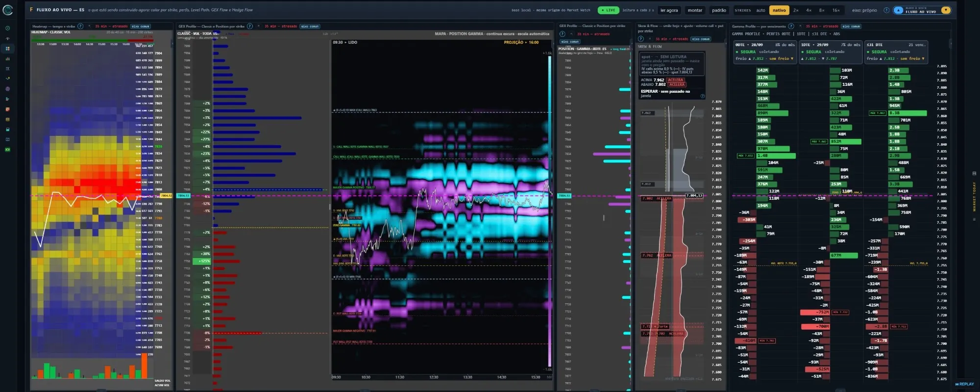Select the 1DTE 29/09 expiry card

[x=830, y=52]
